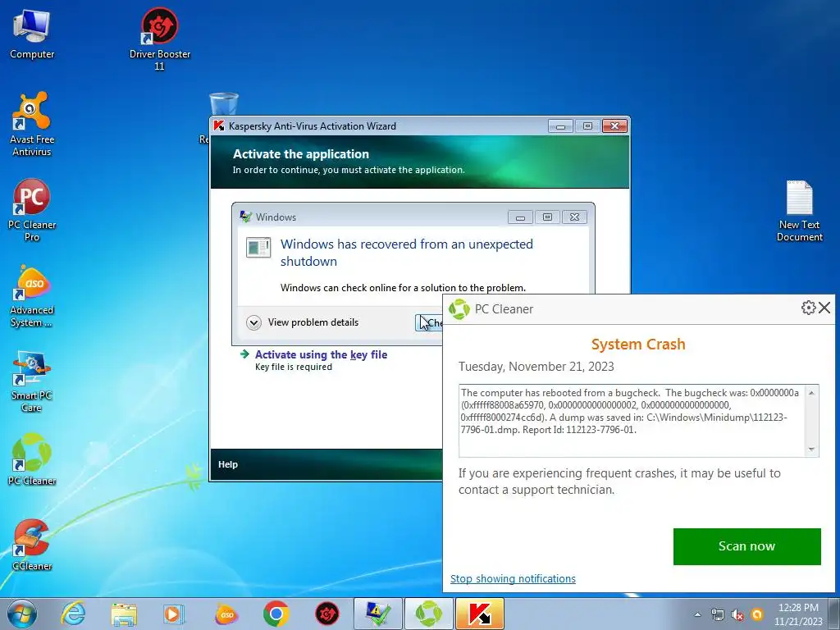Click the System Crash heading
This screenshot has height=630, width=840.
pyautogui.click(x=638, y=345)
